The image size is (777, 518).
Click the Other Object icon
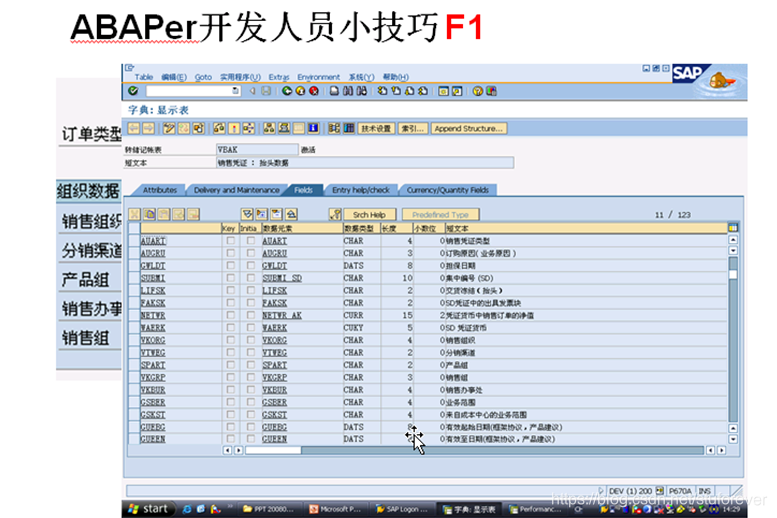(199, 128)
